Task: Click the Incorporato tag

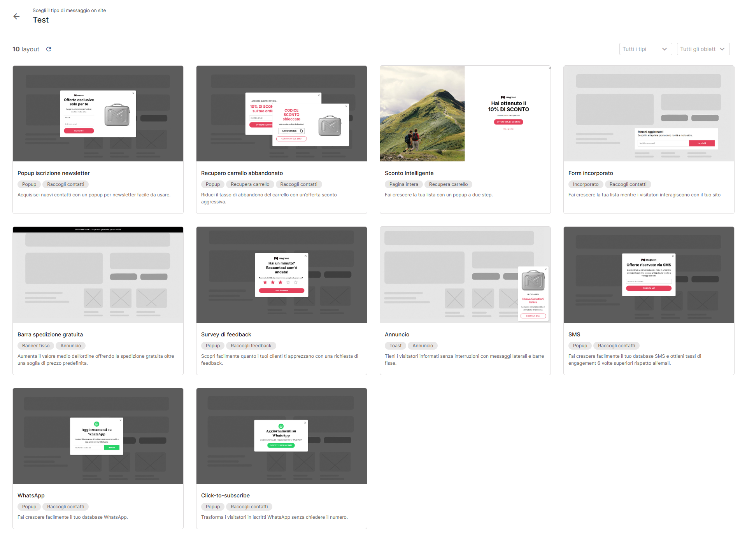Action: [x=586, y=184]
